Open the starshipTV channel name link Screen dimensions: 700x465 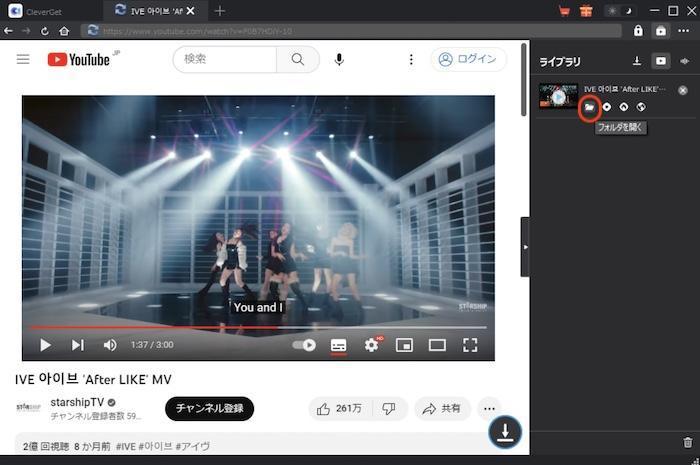click(x=77, y=402)
